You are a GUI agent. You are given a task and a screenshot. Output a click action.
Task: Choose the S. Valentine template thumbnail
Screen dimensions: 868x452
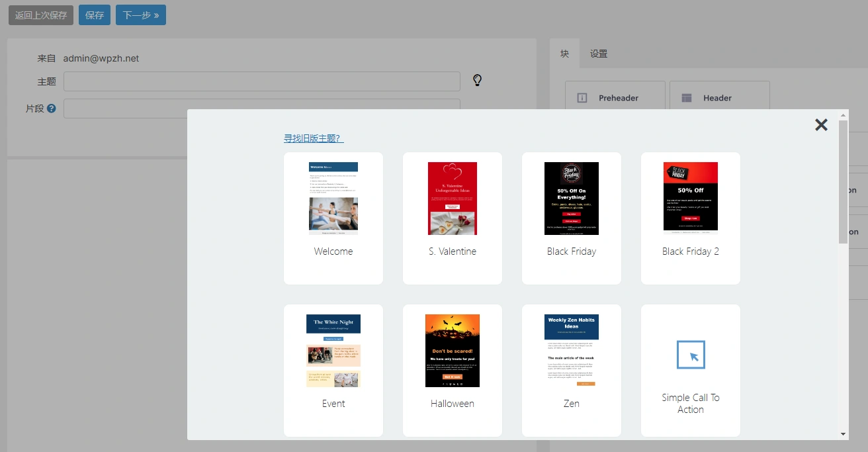tap(452, 199)
